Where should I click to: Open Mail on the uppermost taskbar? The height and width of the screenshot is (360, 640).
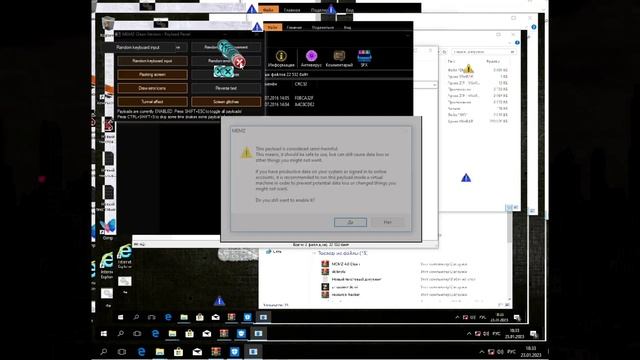click(216, 317)
